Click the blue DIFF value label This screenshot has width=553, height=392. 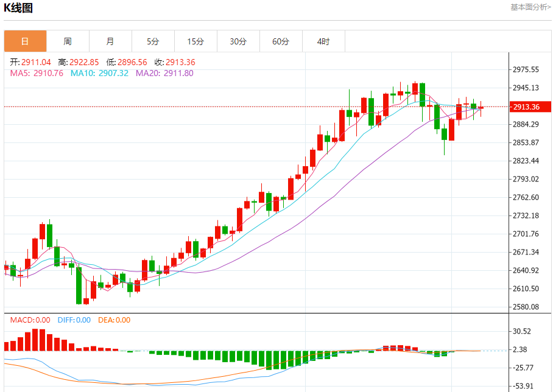tap(74, 320)
